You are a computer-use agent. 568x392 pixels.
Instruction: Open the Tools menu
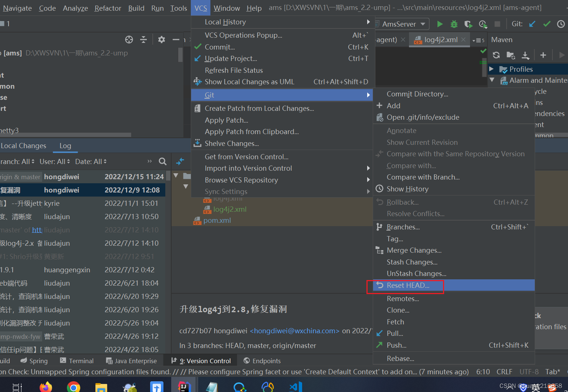coord(179,8)
